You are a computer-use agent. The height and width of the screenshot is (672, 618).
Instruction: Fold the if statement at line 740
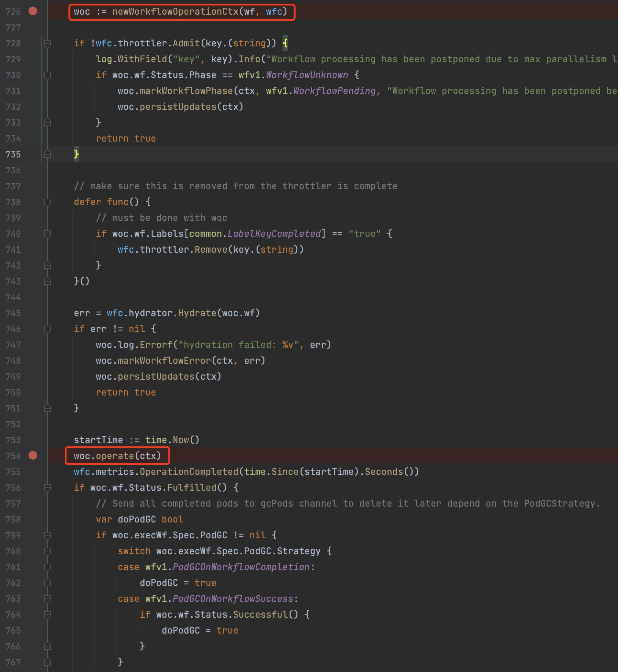tap(48, 234)
